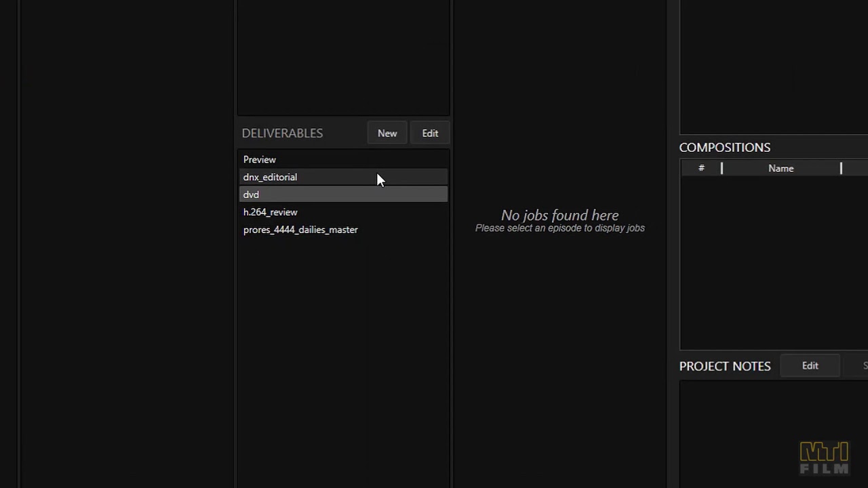Click the 'No jobs found here' message
The image size is (868, 488).
pos(559,216)
